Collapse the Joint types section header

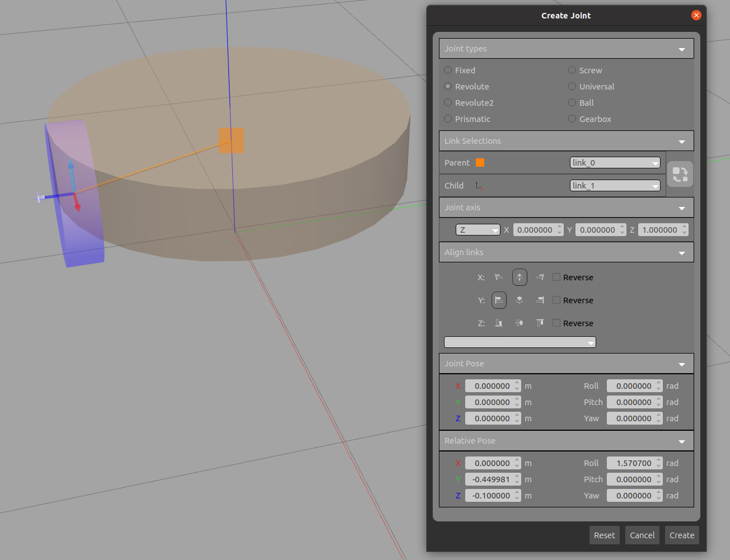566,49
